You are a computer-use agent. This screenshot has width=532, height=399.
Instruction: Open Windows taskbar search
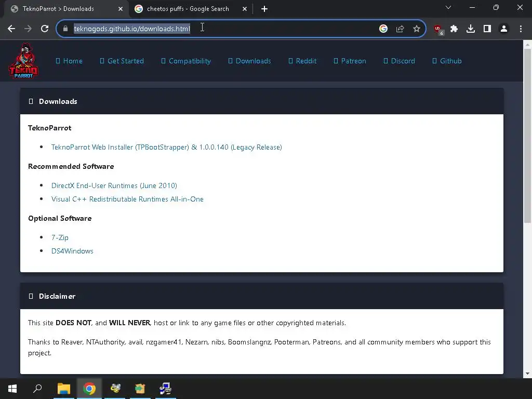(37, 389)
